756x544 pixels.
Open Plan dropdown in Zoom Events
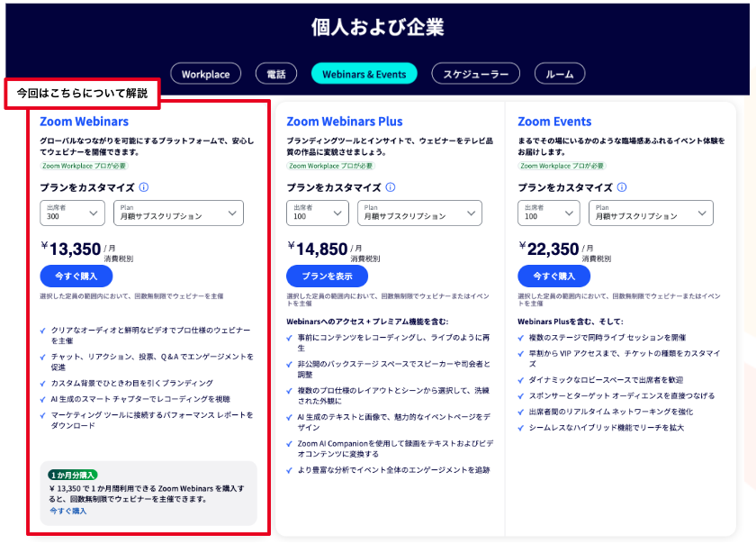[652, 213]
